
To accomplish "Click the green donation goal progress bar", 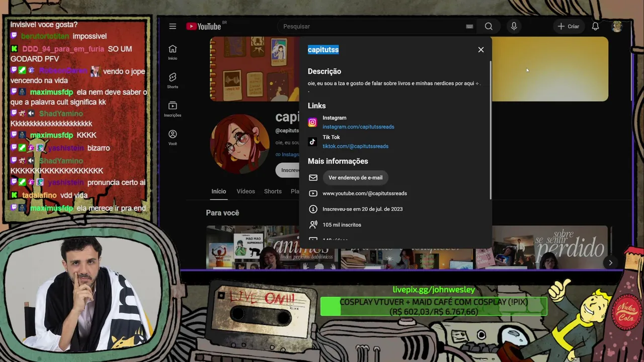I will click(434, 307).
